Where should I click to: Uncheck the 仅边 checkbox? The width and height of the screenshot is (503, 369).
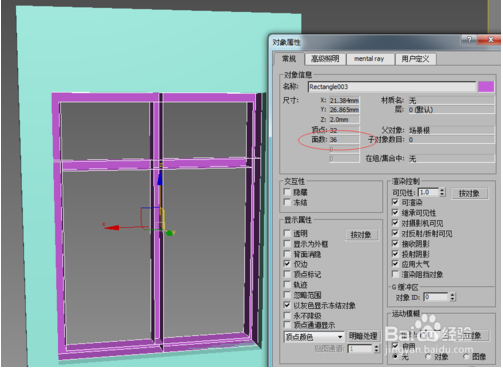(287, 264)
